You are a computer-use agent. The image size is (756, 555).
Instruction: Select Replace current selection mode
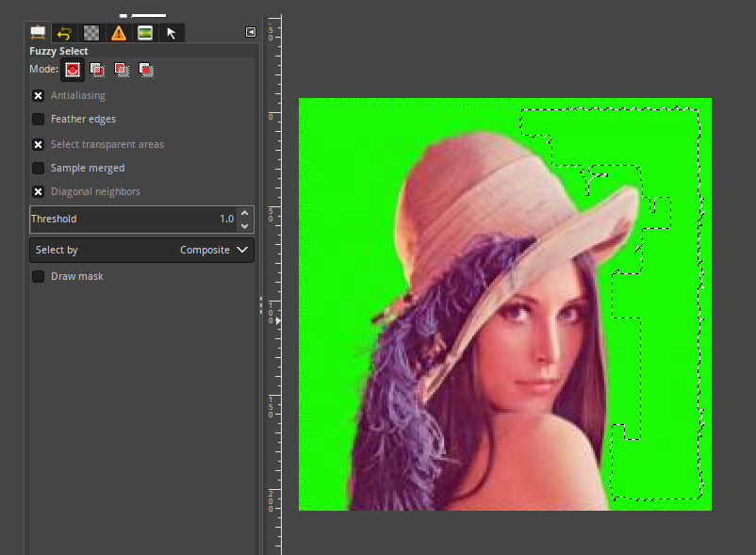73,69
